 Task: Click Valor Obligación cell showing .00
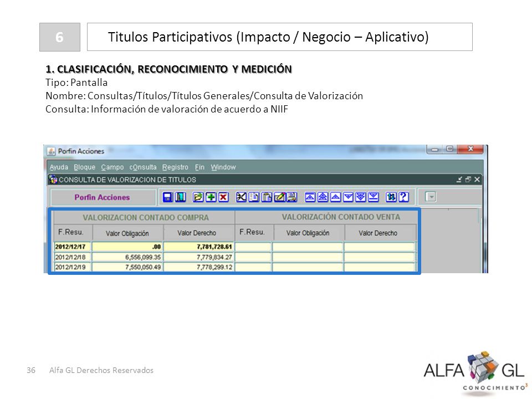click(127, 247)
